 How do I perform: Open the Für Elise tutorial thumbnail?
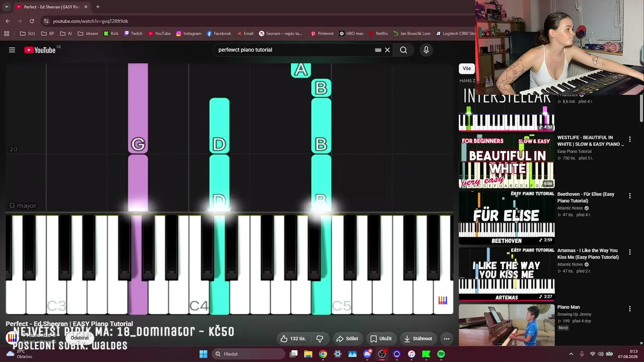click(x=507, y=218)
